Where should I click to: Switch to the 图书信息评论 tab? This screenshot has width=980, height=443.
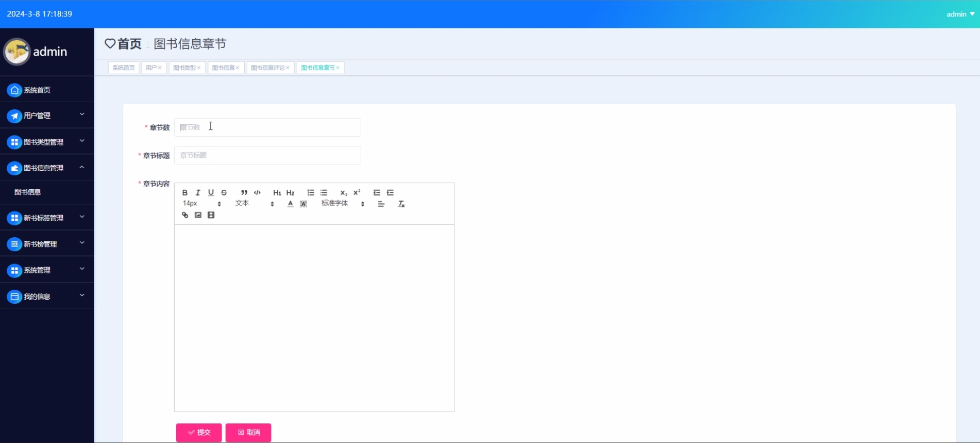(268, 68)
